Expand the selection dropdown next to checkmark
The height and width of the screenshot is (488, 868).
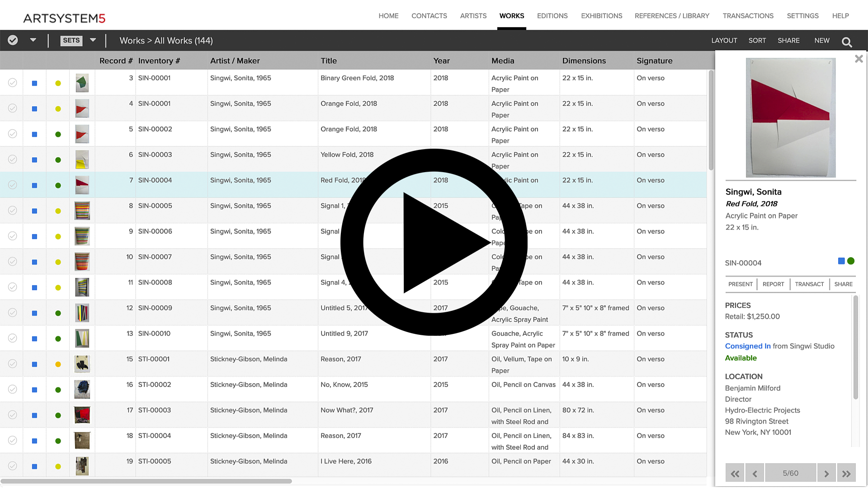click(x=33, y=40)
